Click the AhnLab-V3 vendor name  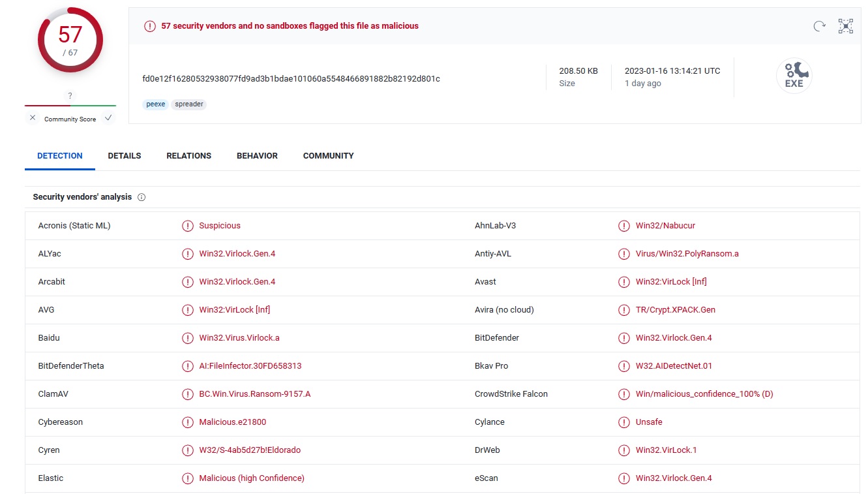[495, 226]
